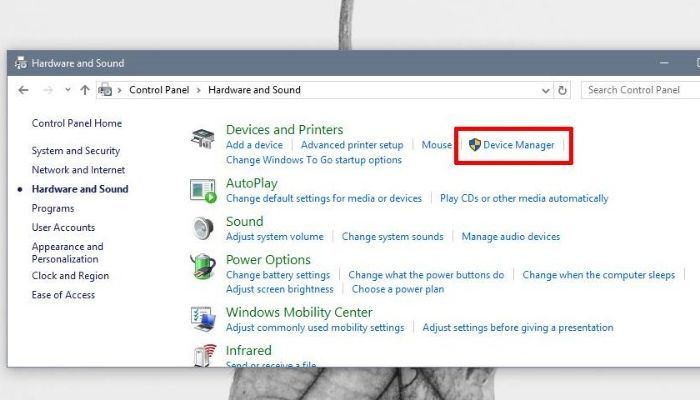Click the Windows Mobility Center icon
700x400 pixels.
[204, 319]
